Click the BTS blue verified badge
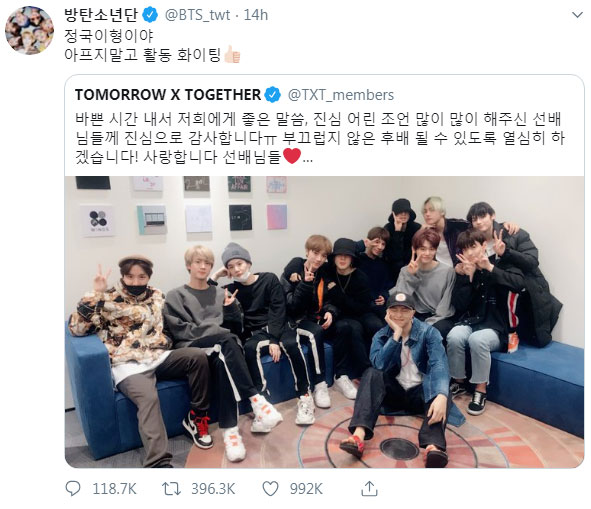This screenshot has height=509, width=591. 150,15
